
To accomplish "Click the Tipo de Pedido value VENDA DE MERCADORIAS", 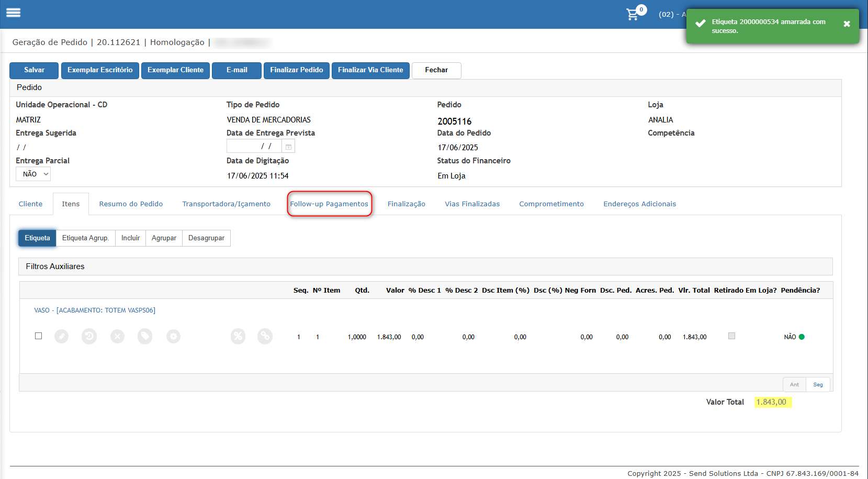I will tap(268, 120).
